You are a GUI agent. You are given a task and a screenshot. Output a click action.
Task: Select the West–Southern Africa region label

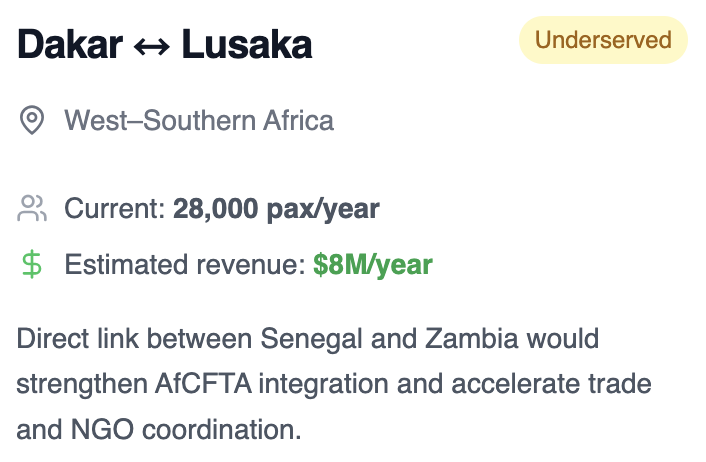click(x=199, y=120)
